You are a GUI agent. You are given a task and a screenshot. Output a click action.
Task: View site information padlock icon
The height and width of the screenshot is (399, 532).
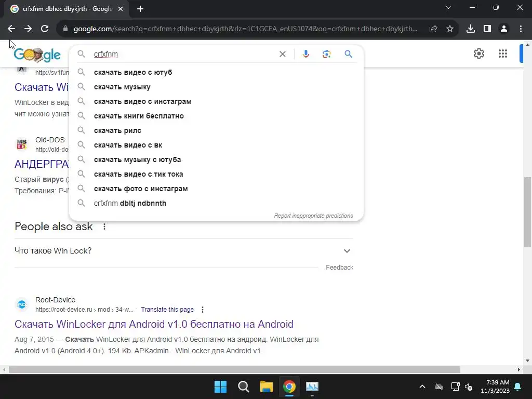[66, 29]
